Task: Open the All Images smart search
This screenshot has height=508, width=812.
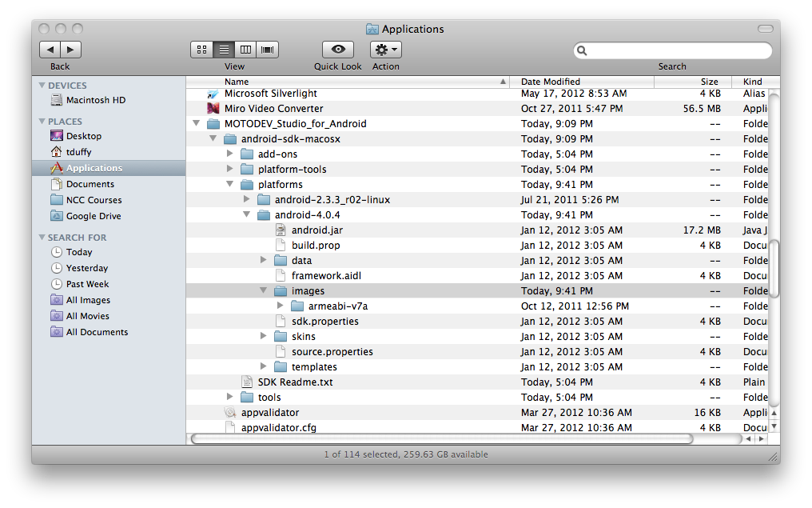Action: coord(80,300)
